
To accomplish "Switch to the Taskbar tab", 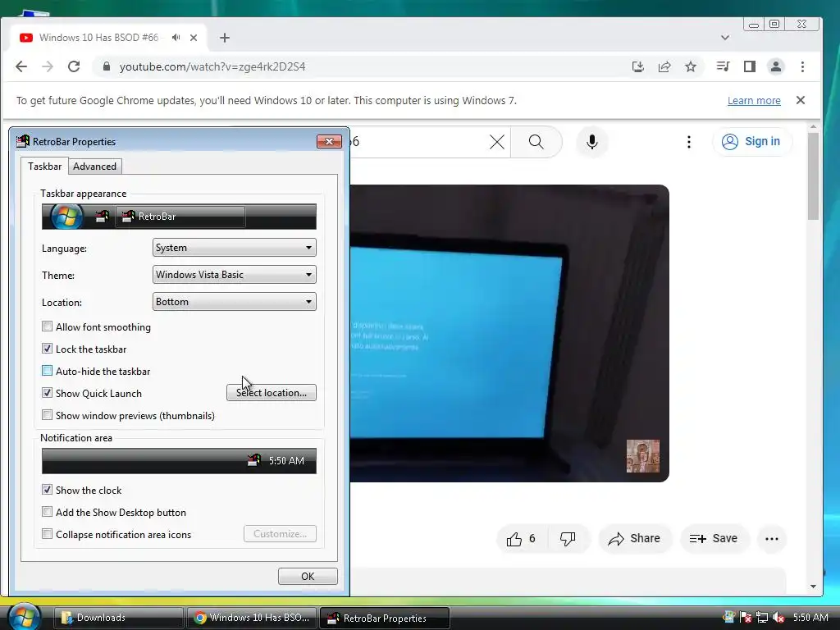I will tap(44, 166).
